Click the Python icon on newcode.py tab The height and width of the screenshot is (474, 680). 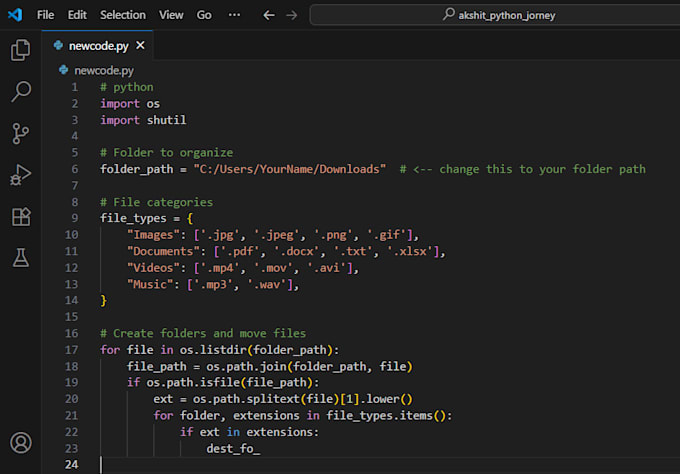58,45
